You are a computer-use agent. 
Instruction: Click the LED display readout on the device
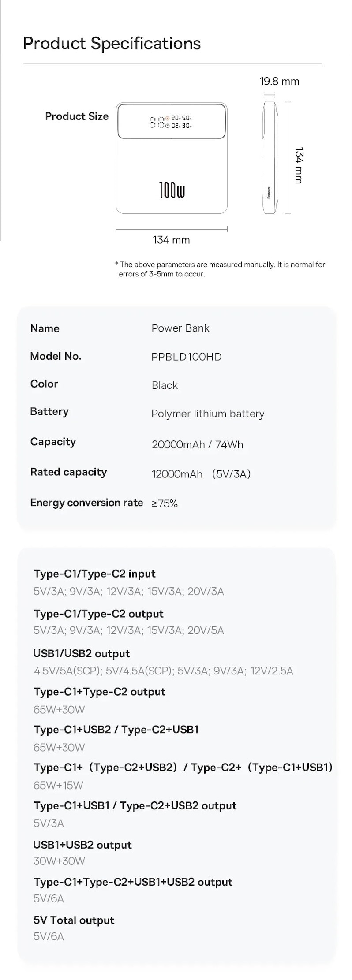171,122
